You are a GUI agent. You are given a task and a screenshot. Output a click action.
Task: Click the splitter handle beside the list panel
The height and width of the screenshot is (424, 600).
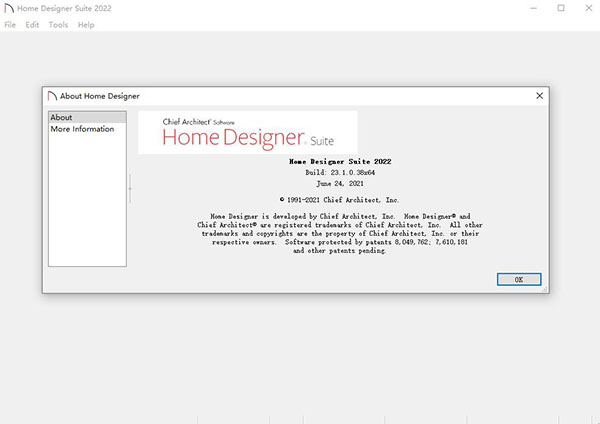pos(130,189)
